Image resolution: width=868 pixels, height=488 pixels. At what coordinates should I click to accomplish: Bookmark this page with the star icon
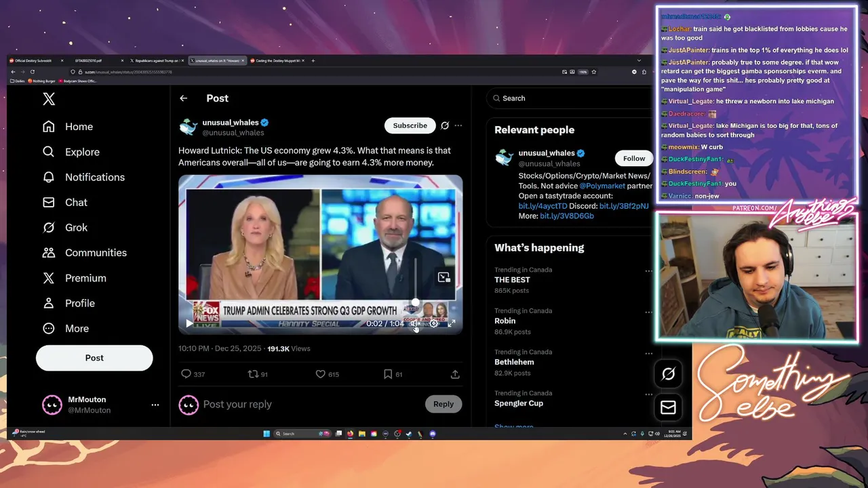pos(593,72)
